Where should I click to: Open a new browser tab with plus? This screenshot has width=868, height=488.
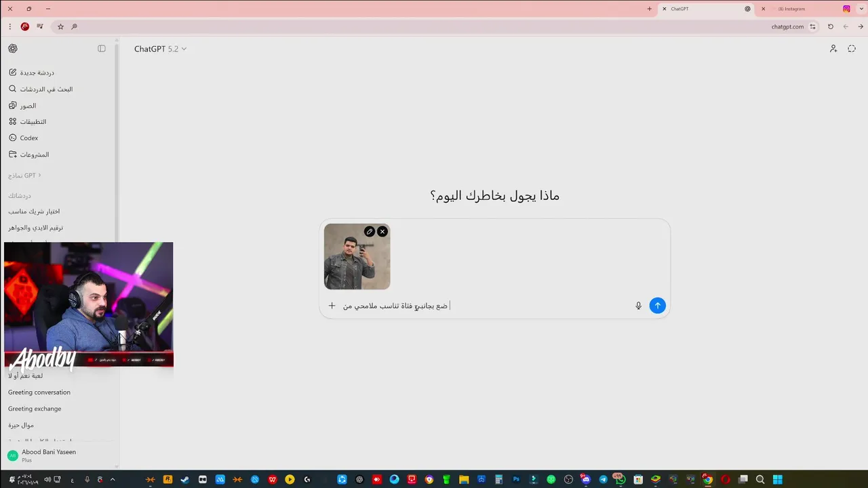click(x=650, y=9)
